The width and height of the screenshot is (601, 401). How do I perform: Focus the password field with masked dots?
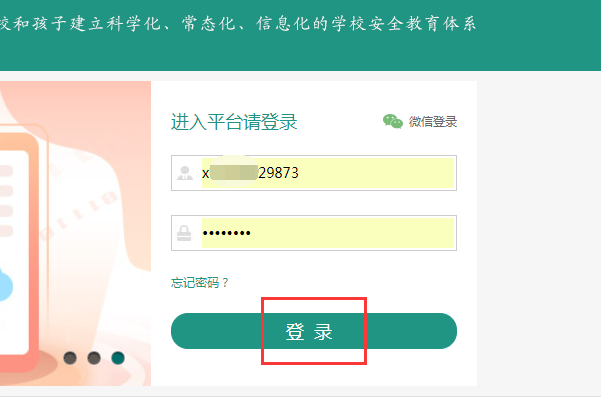[x=314, y=233]
